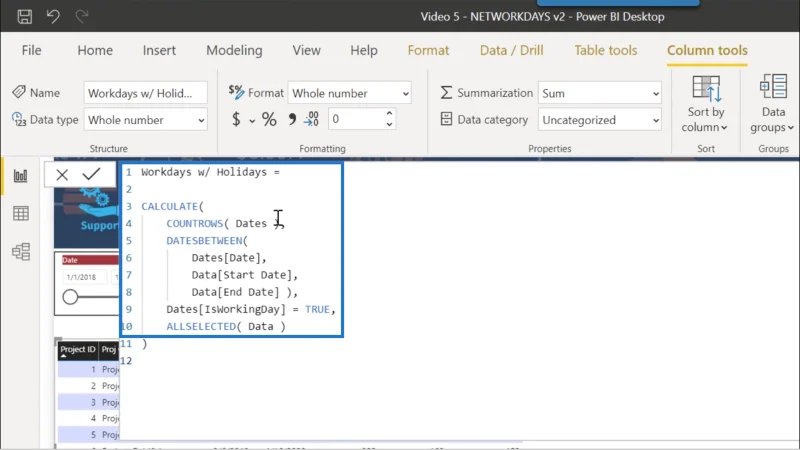Click the Undo arrow icon

[x=53, y=16]
